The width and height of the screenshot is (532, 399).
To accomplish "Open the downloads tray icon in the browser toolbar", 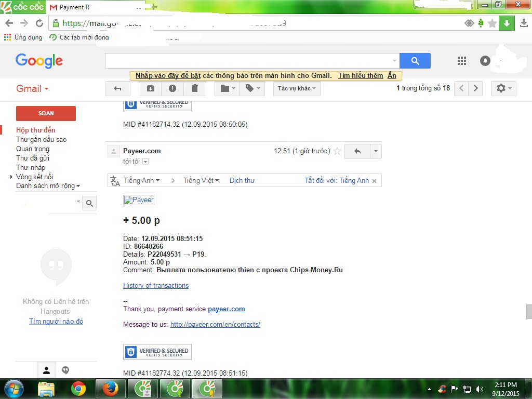I will [x=524, y=23].
